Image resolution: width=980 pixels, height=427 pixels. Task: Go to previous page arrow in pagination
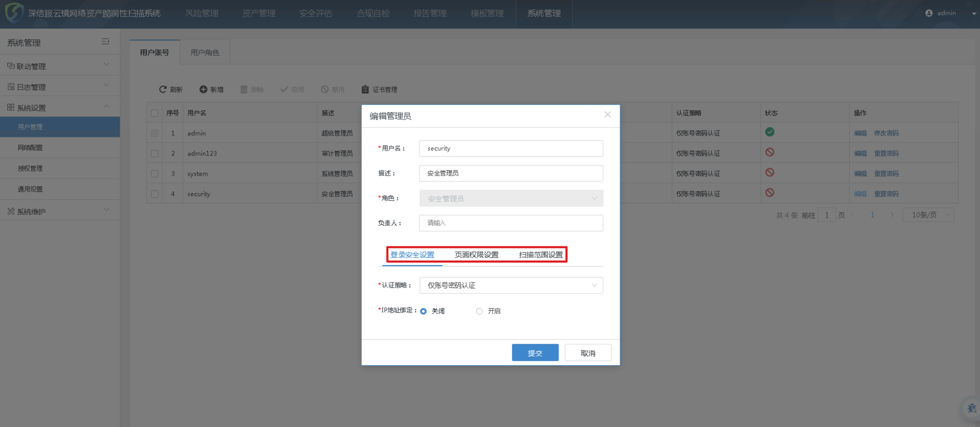[x=852, y=215]
